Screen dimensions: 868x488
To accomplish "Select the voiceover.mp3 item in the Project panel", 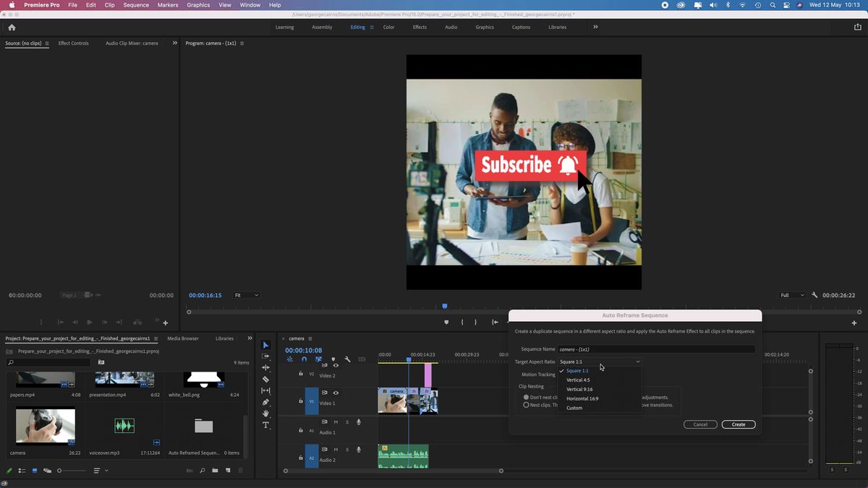I will [124, 426].
